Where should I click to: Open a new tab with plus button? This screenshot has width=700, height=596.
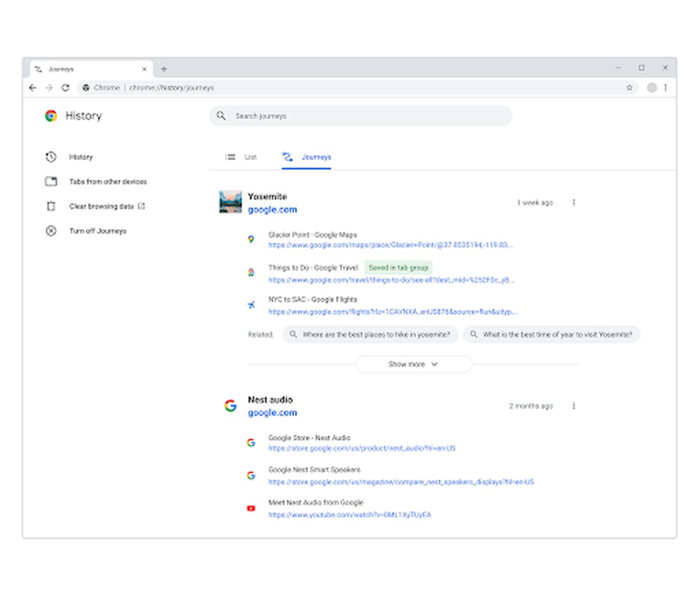point(164,69)
